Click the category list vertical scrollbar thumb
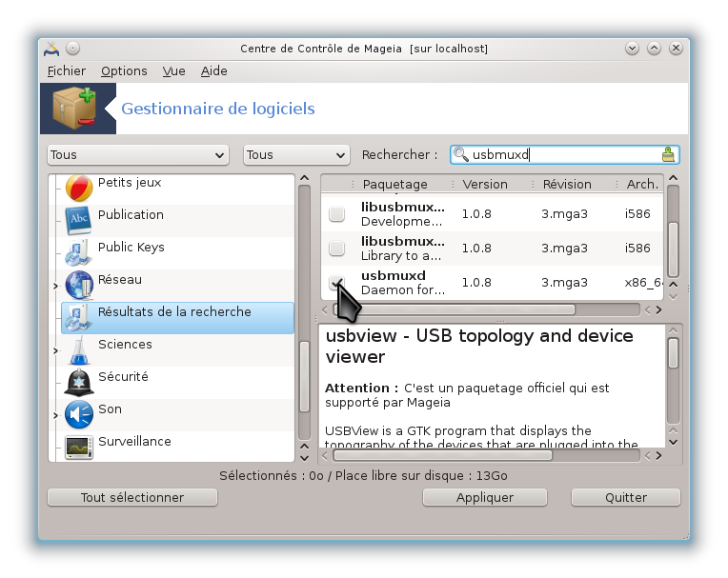The width and height of the screenshot is (728, 578). pos(305,377)
